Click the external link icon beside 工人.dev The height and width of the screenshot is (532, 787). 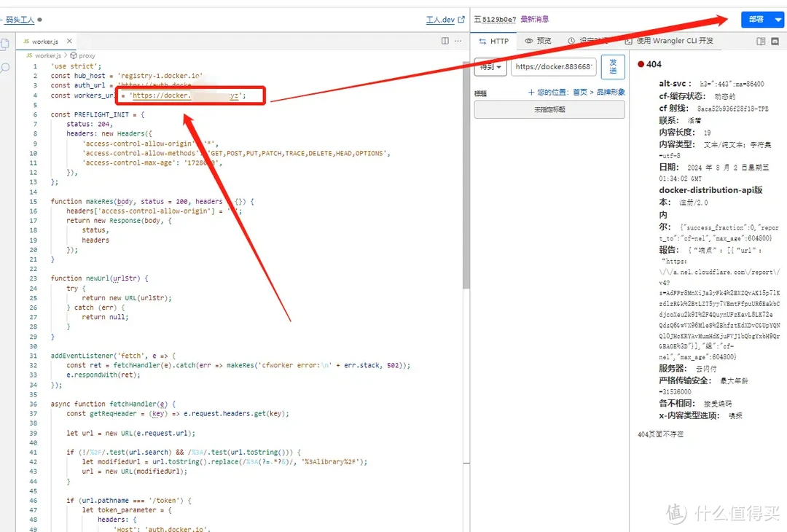click(461, 20)
